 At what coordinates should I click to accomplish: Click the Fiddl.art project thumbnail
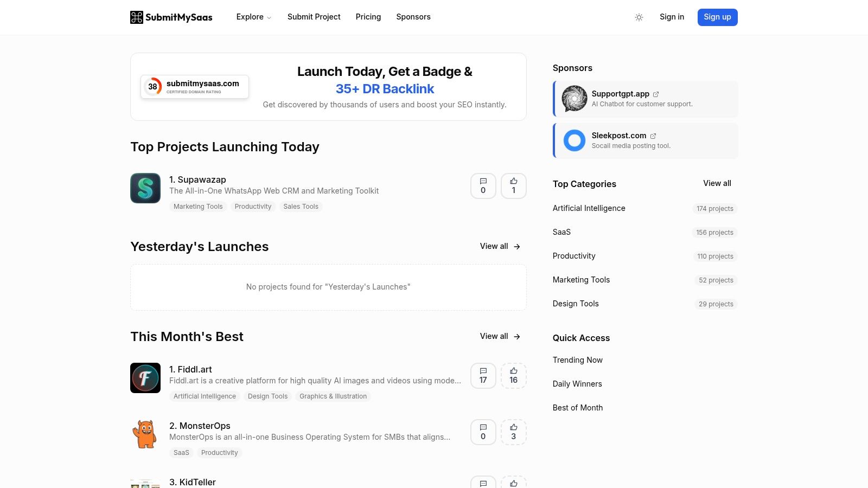click(145, 378)
